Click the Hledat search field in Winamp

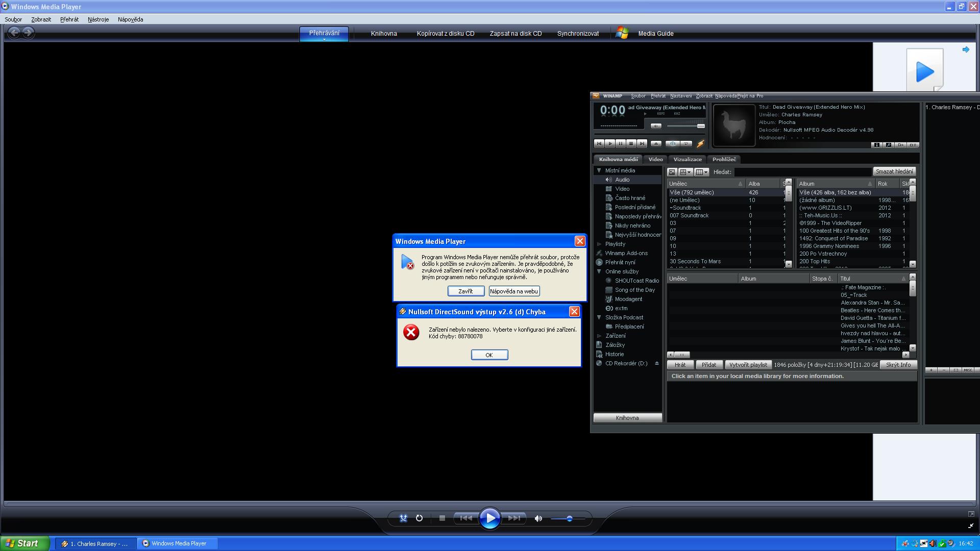coord(802,172)
